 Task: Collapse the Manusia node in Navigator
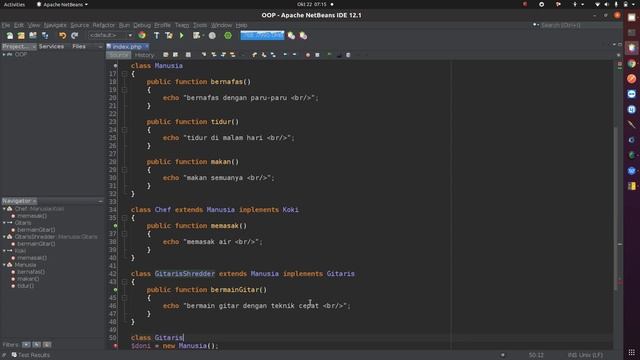(4, 265)
